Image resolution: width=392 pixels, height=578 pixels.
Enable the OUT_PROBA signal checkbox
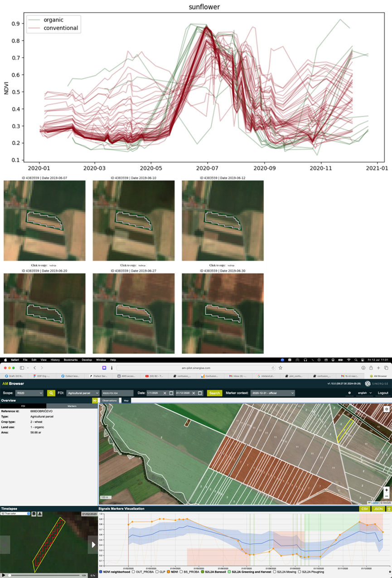134,572
